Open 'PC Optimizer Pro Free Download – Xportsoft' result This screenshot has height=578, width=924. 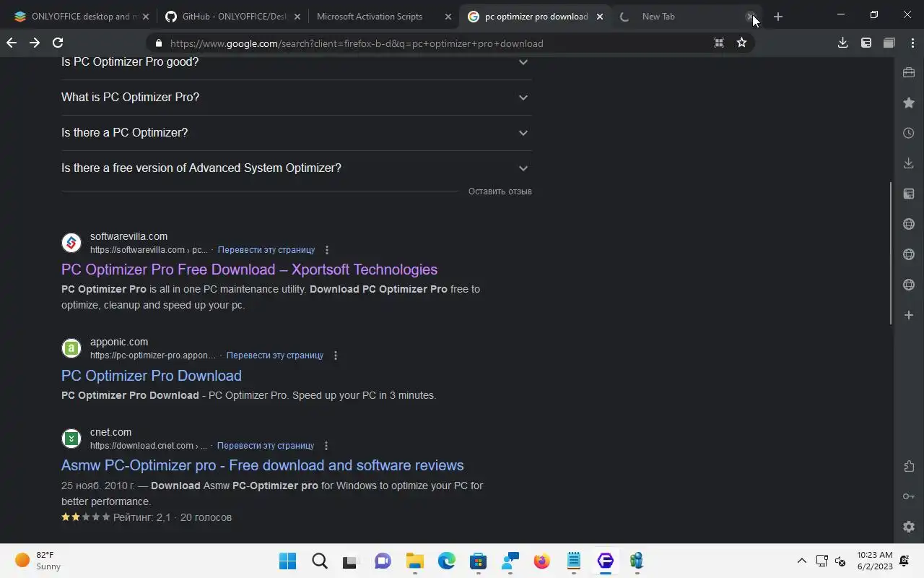coord(249,269)
